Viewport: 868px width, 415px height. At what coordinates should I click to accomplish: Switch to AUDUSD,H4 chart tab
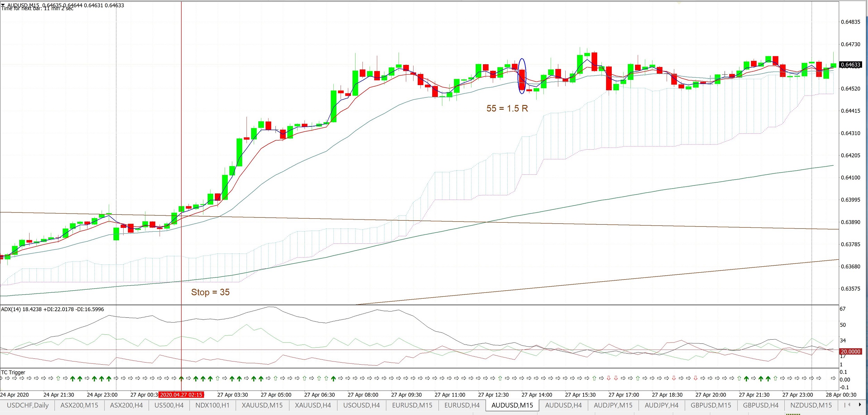click(563, 405)
